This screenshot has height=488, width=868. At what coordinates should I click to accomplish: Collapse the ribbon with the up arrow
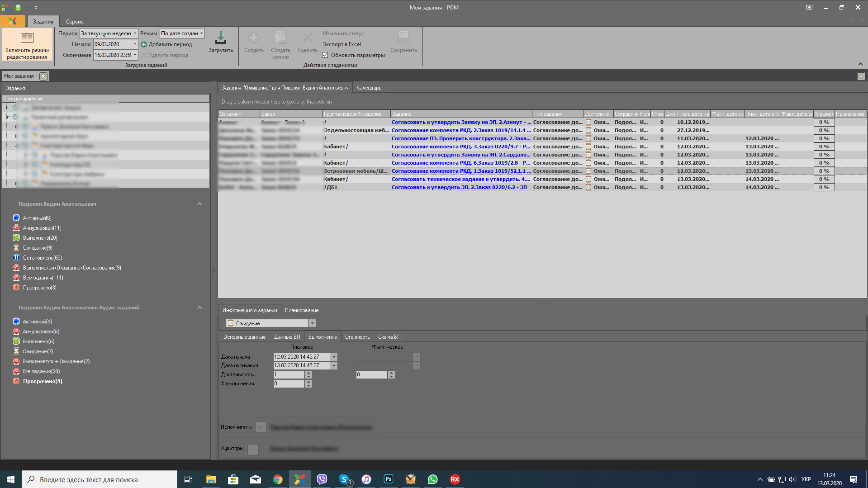tap(860, 64)
